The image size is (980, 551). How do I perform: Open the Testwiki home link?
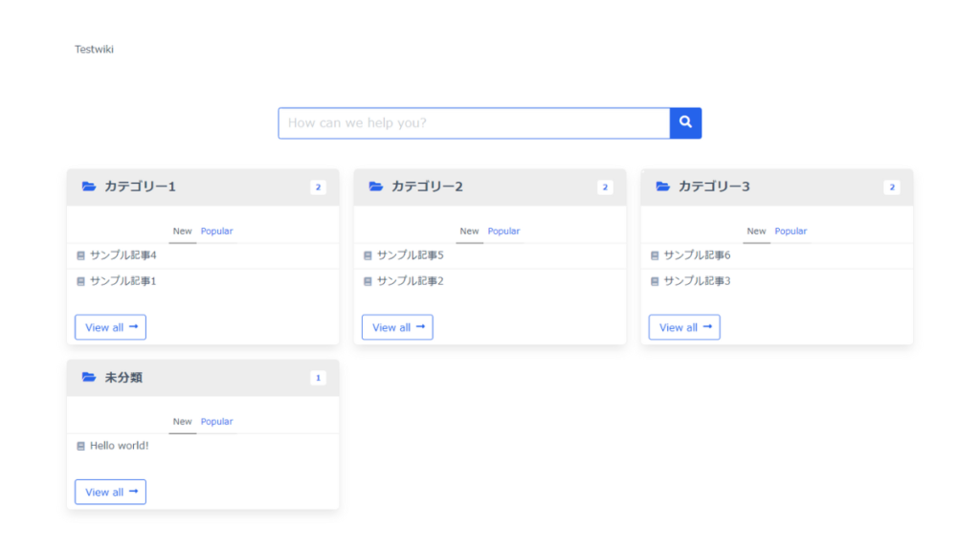point(95,50)
